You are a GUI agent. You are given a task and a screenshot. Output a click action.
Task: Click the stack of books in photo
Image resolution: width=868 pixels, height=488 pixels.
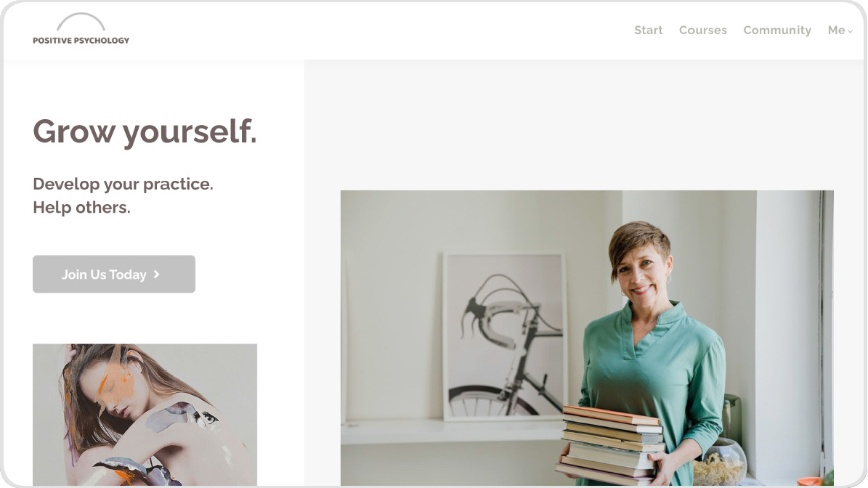point(612,444)
